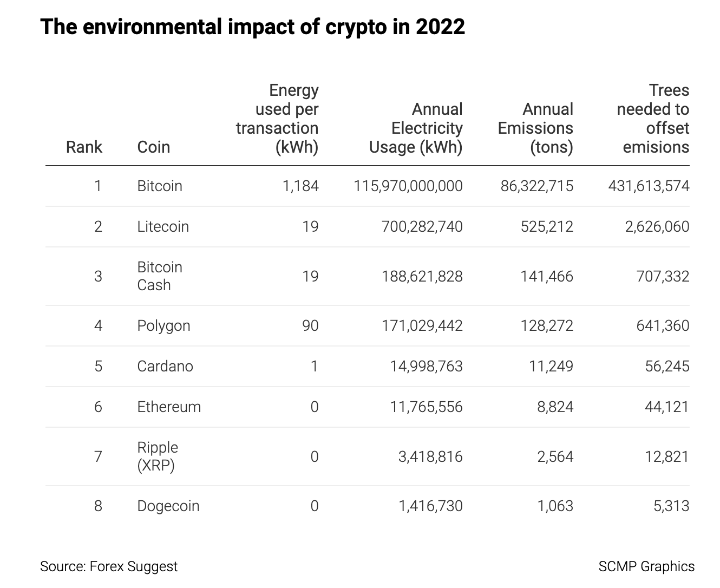Click the Trees needed to offset header
The image size is (720, 588).
tap(653, 119)
